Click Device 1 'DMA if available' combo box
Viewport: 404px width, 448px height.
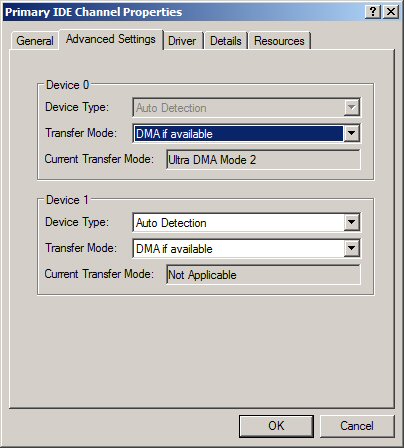(x=246, y=248)
